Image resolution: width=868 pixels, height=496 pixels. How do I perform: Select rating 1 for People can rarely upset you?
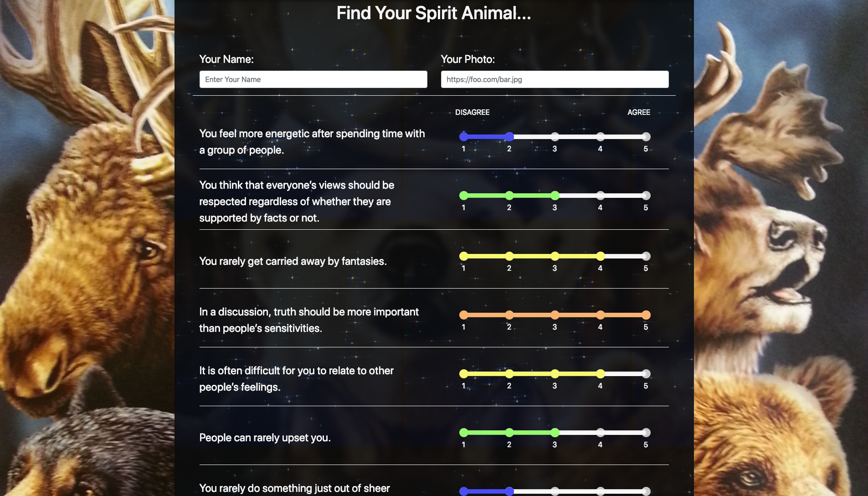(x=464, y=433)
